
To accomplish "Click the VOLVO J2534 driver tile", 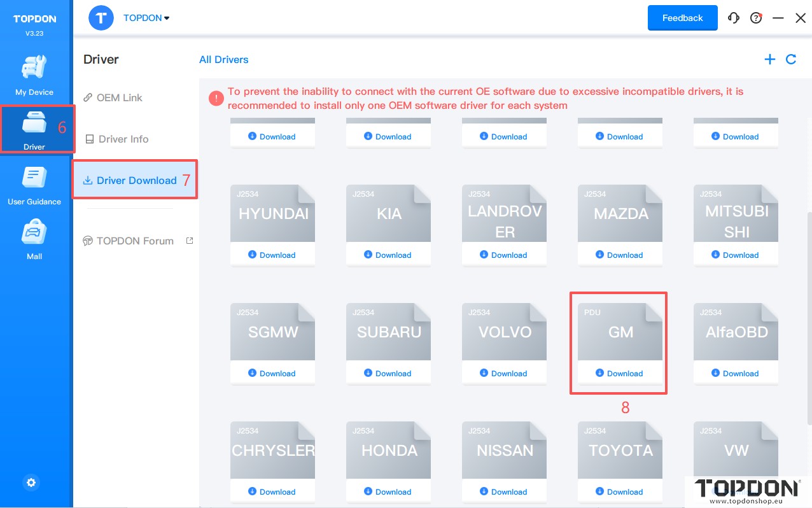I will 504,332.
